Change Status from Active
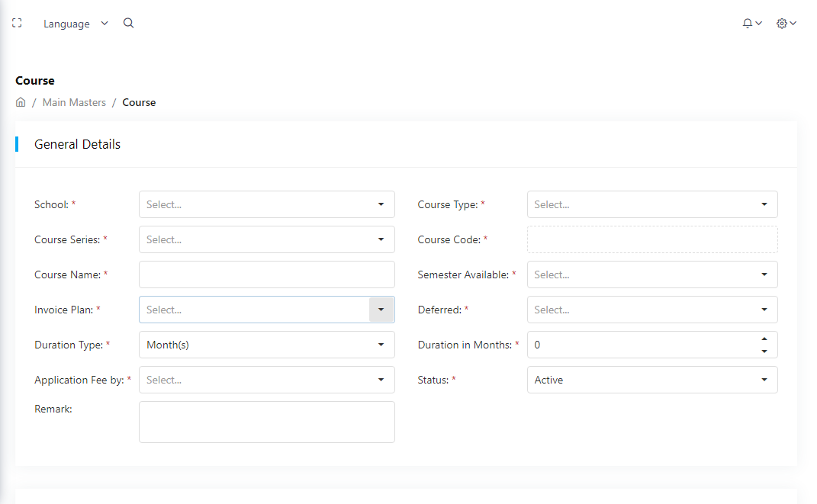Viewport: 817px width, 504px height. click(x=652, y=380)
